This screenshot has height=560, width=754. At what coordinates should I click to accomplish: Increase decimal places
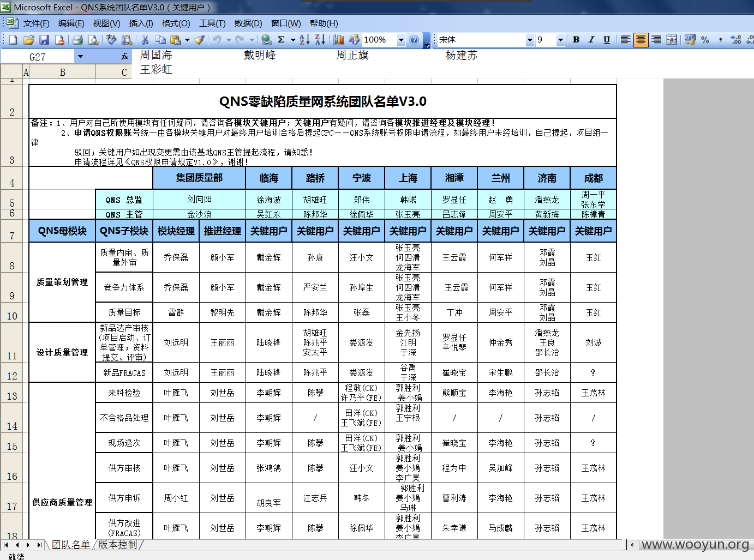pos(736,40)
